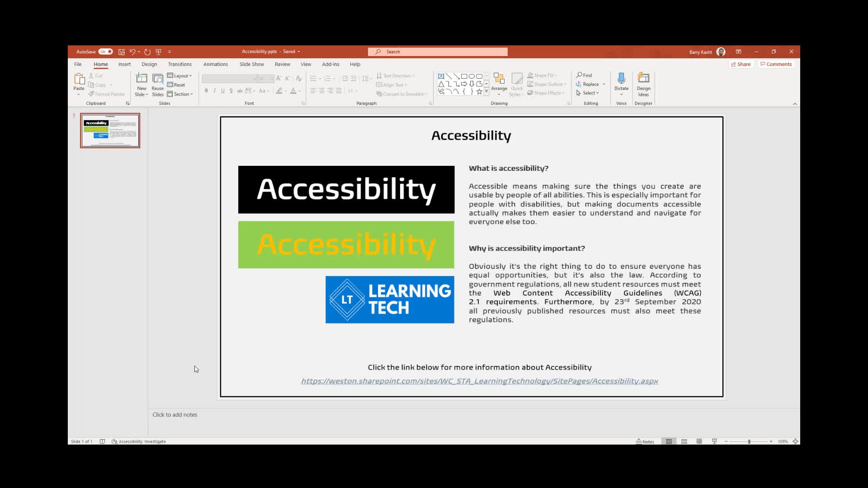The image size is (868, 488).
Task: Switch to the Insert tab
Action: tap(124, 64)
